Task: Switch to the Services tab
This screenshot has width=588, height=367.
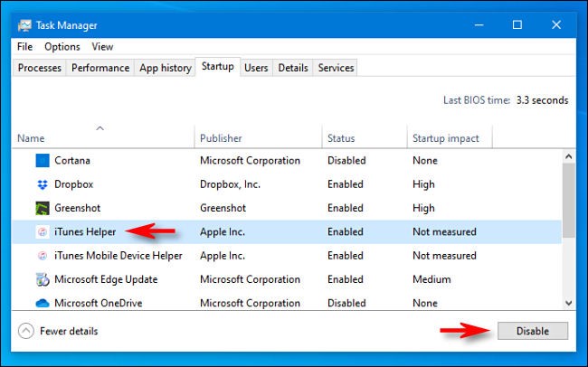Action: point(336,68)
